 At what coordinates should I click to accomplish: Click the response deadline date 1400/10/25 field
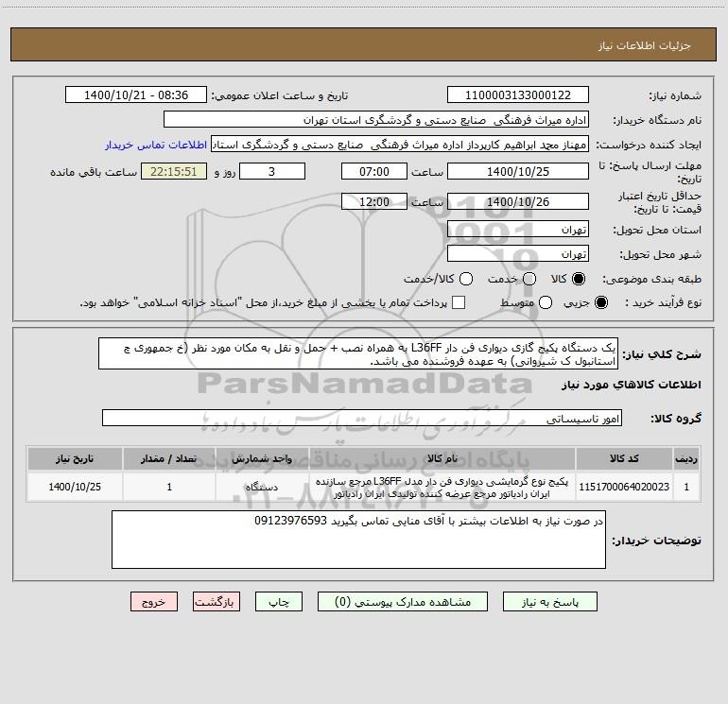(518, 171)
